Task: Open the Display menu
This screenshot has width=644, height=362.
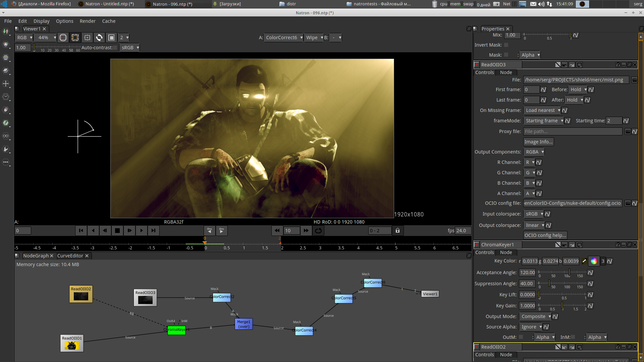Action: click(x=42, y=21)
